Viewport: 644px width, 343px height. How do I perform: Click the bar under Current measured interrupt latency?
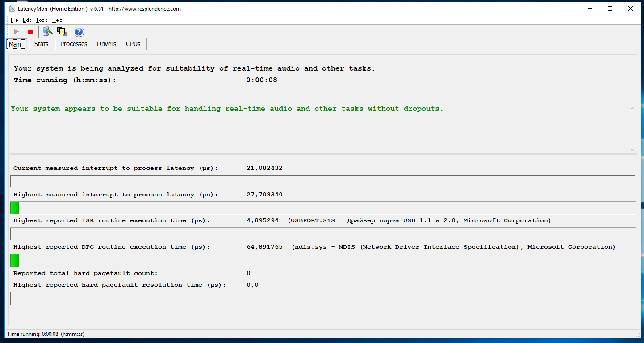point(322,182)
